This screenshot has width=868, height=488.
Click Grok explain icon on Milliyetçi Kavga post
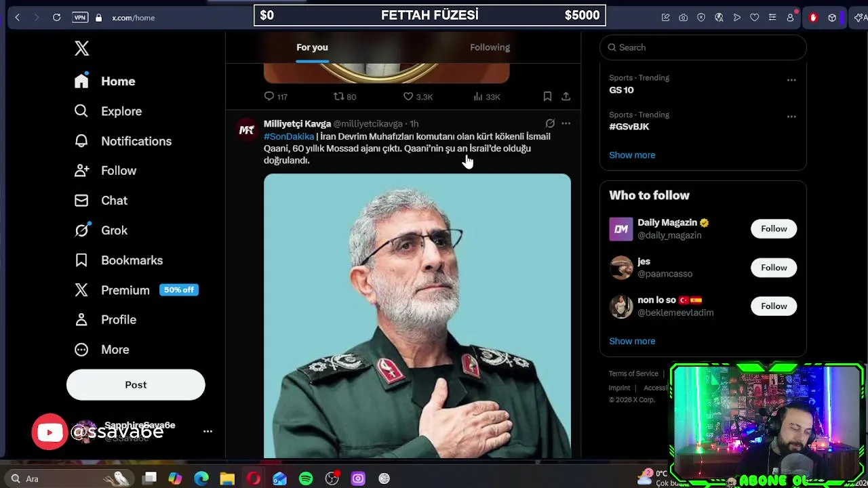point(550,123)
